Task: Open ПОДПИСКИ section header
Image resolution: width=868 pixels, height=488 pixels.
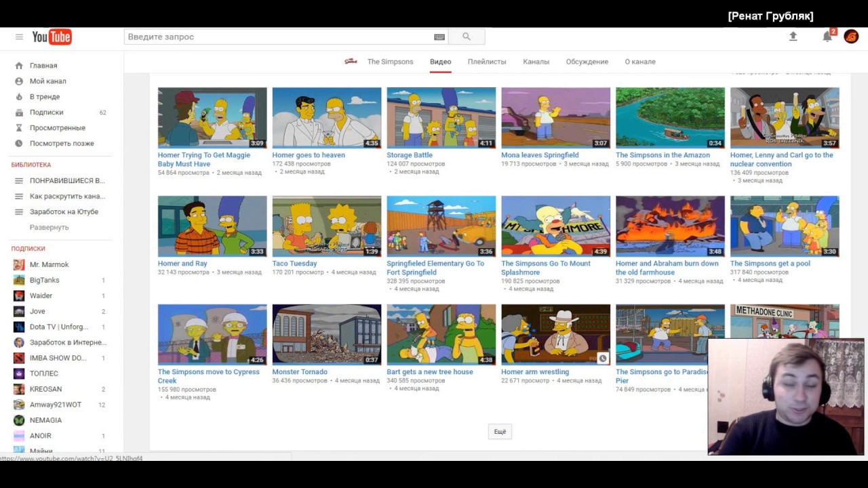Action: coord(28,249)
